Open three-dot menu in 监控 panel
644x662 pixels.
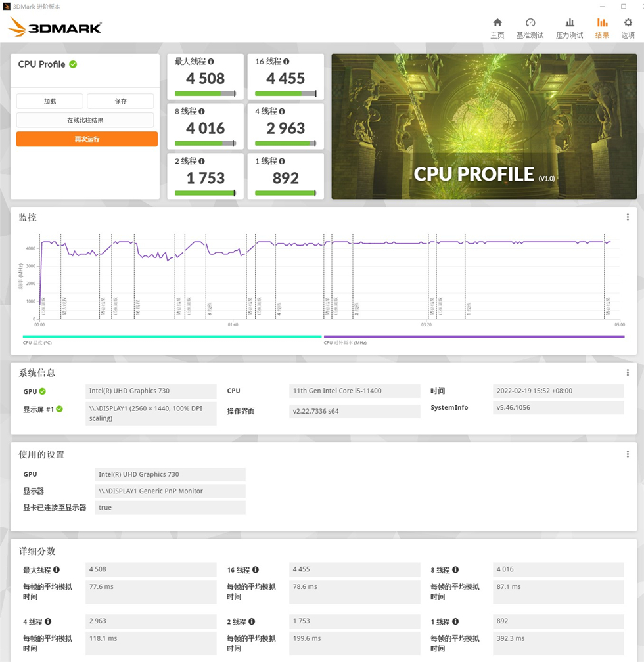(628, 217)
